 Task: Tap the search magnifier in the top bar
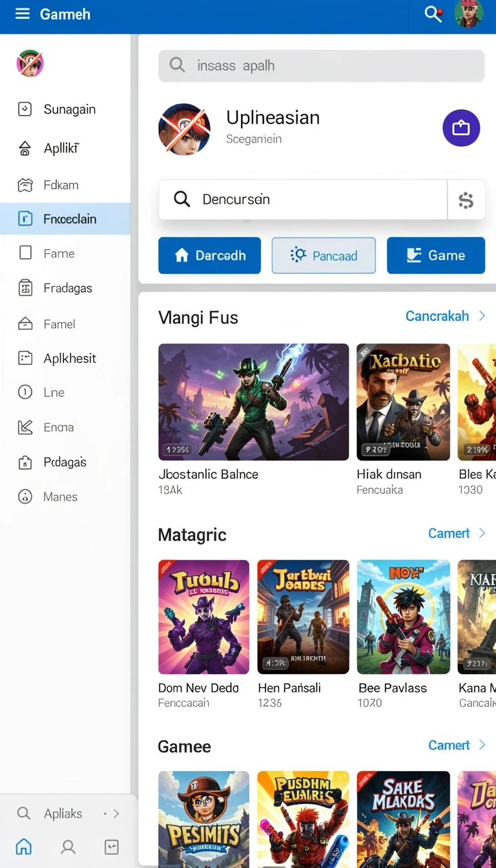pyautogui.click(x=431, y=14)
